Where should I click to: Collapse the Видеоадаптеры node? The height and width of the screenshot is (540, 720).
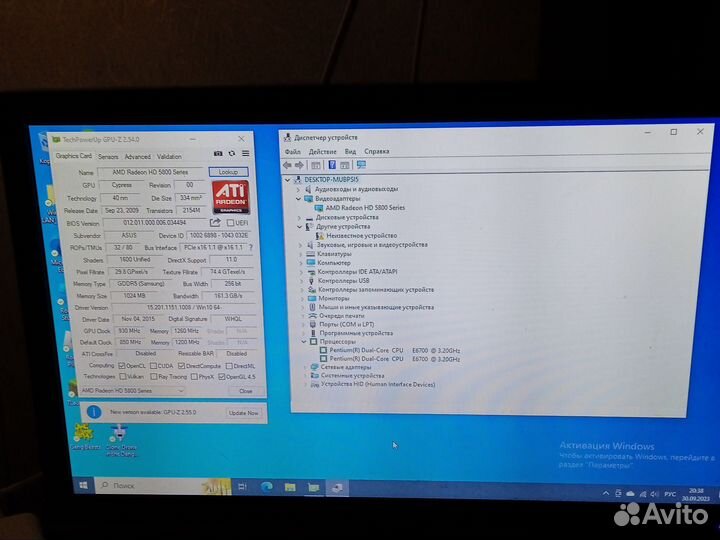[x=298, y=199]
